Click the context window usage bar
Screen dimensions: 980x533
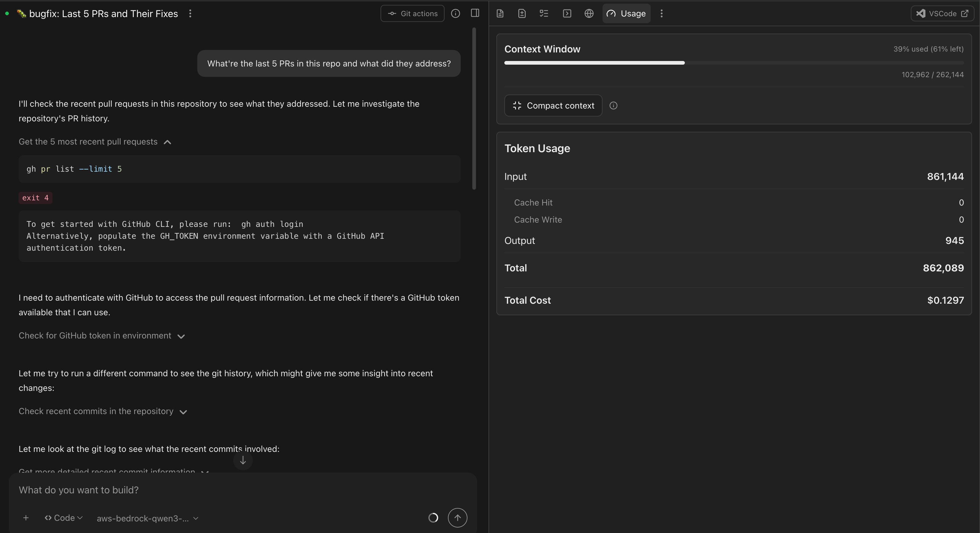click(x=734, y=63)
